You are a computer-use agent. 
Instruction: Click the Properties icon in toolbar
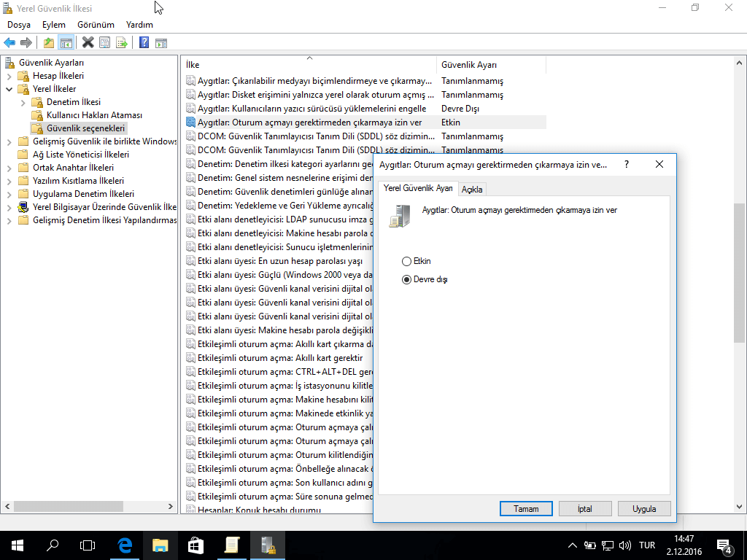105,43
